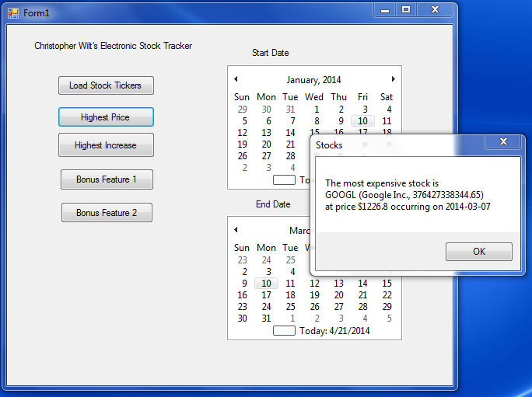Close the Form1 window
This screenshot has width=532, height=397.
[435, 10]
